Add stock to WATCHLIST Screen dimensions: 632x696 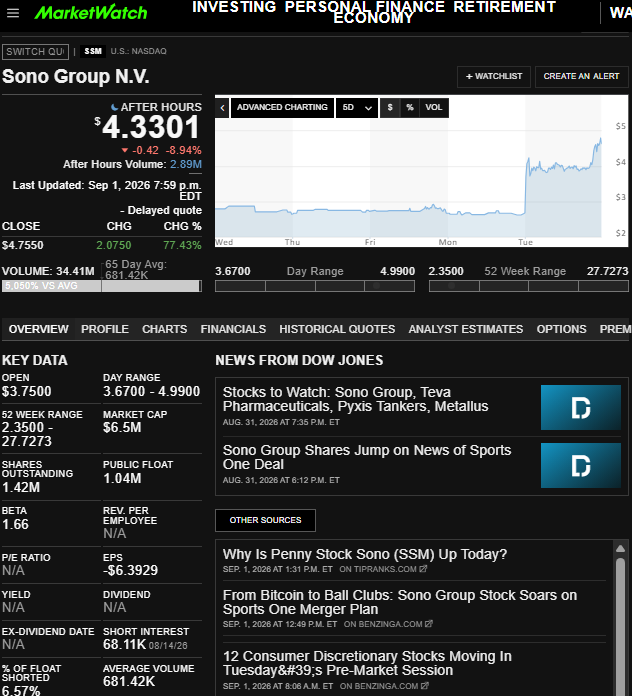(x=494, y=76)
